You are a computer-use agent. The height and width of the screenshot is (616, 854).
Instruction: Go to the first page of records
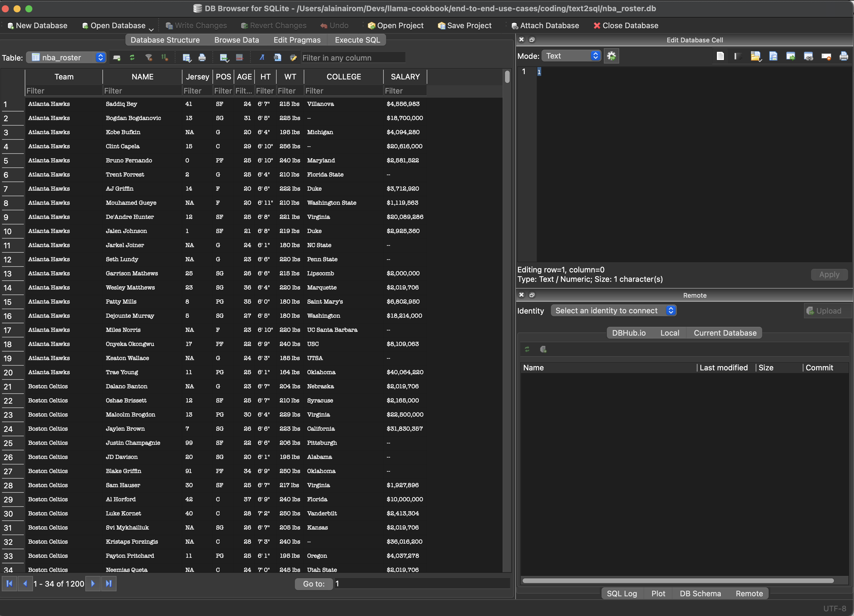click(x=9, y=584)
